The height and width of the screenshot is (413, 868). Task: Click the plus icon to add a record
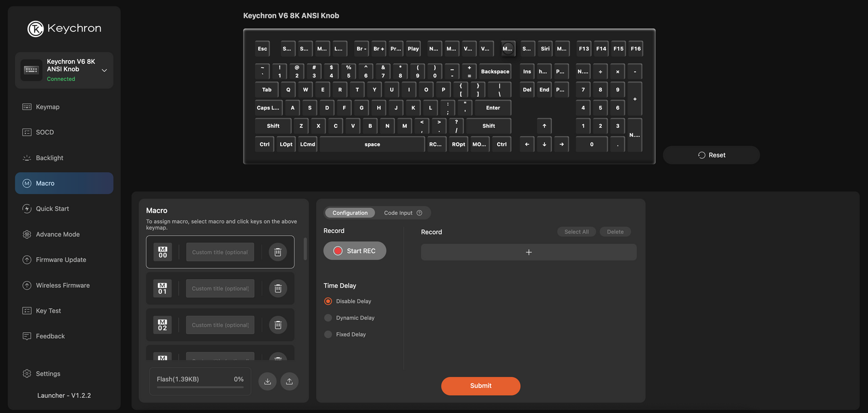pyautogui.click(x=528, y=252)
